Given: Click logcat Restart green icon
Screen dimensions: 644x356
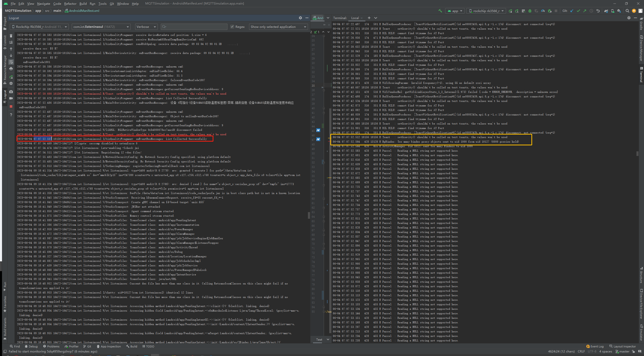Looking at the screenshot, I should coord(11,77).
